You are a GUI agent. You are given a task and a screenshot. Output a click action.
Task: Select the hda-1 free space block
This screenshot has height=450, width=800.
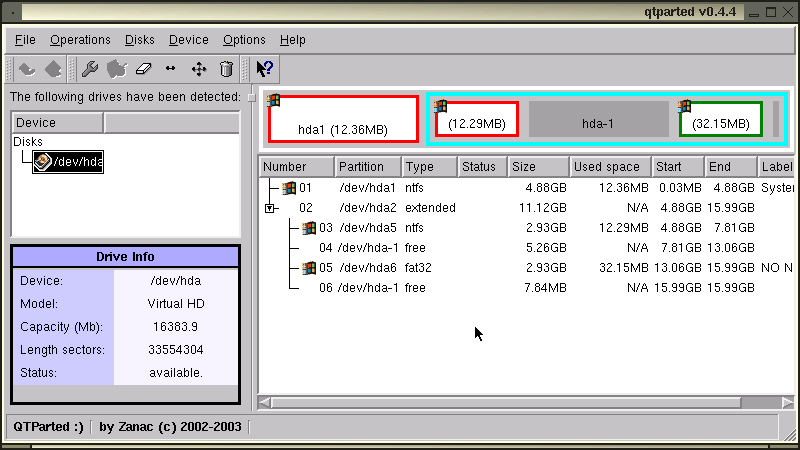(598, 119)
